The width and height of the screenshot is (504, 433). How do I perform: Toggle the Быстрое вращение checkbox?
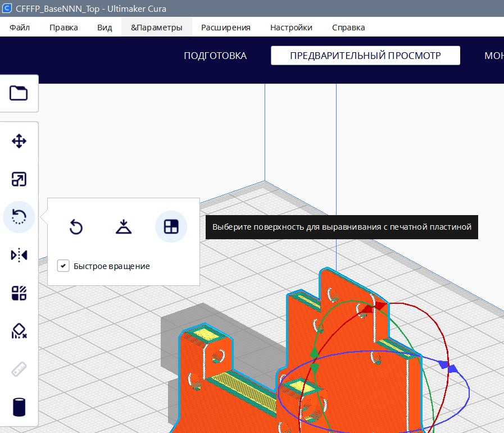click(63, 266)
